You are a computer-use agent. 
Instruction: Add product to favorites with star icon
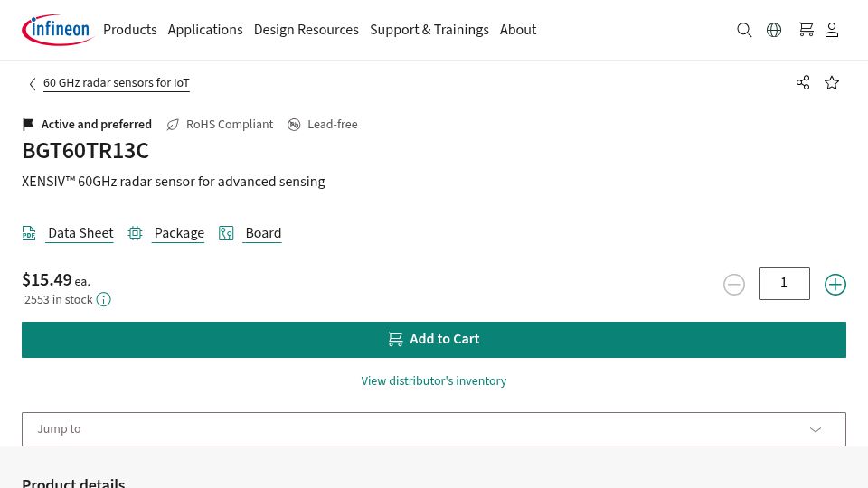tap(832, 82)
